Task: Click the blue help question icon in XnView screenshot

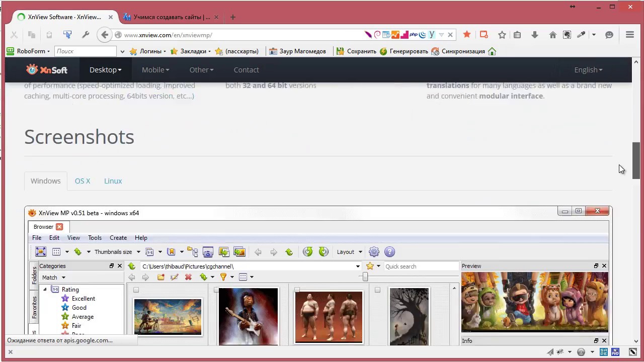Action: (x=389, y=252)
